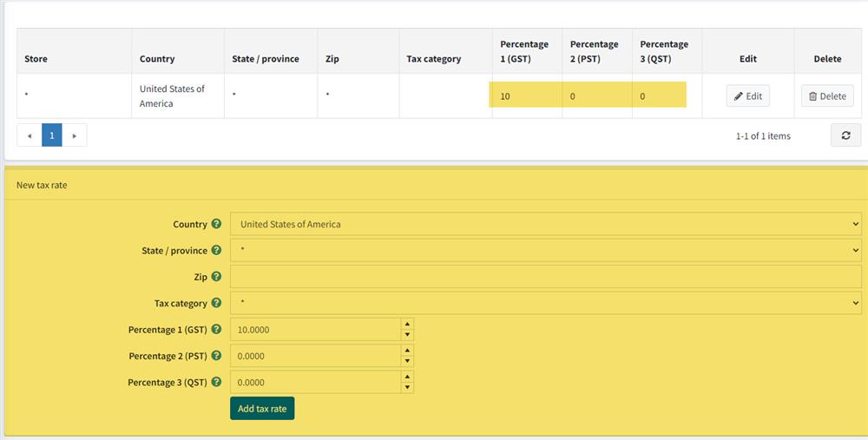Increase the Percentage 3 (QST) value

407,377
